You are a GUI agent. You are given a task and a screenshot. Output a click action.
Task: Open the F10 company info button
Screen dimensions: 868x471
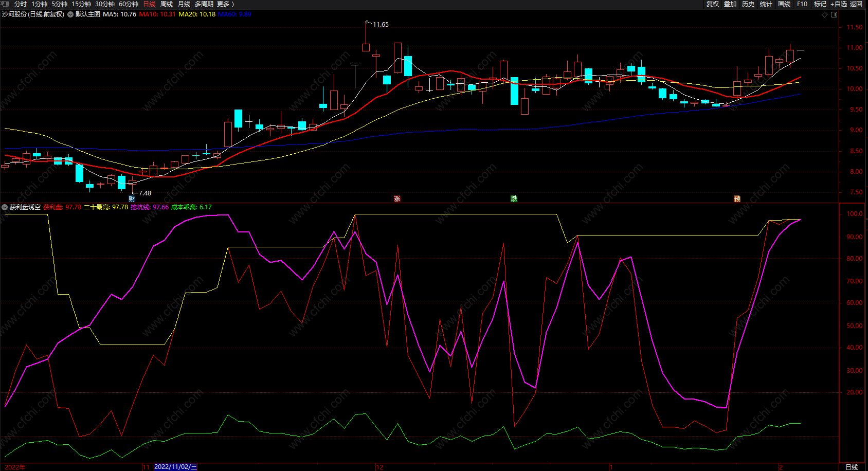coord(802,4)
